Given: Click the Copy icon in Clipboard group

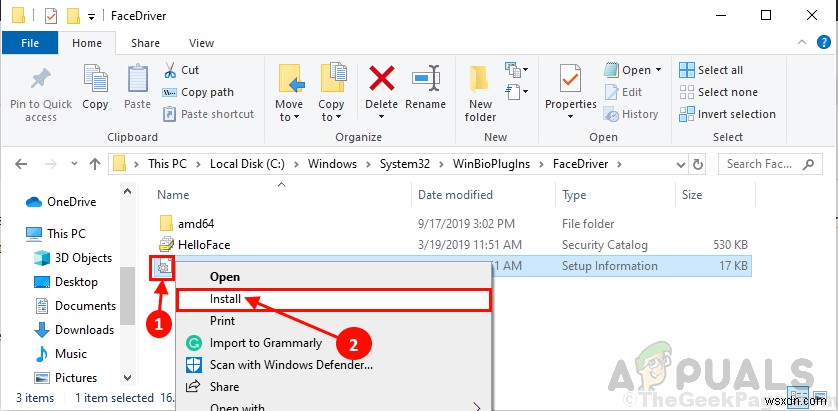Looking at the screenshot, I should pyautogui.click(x=95, y=79).
